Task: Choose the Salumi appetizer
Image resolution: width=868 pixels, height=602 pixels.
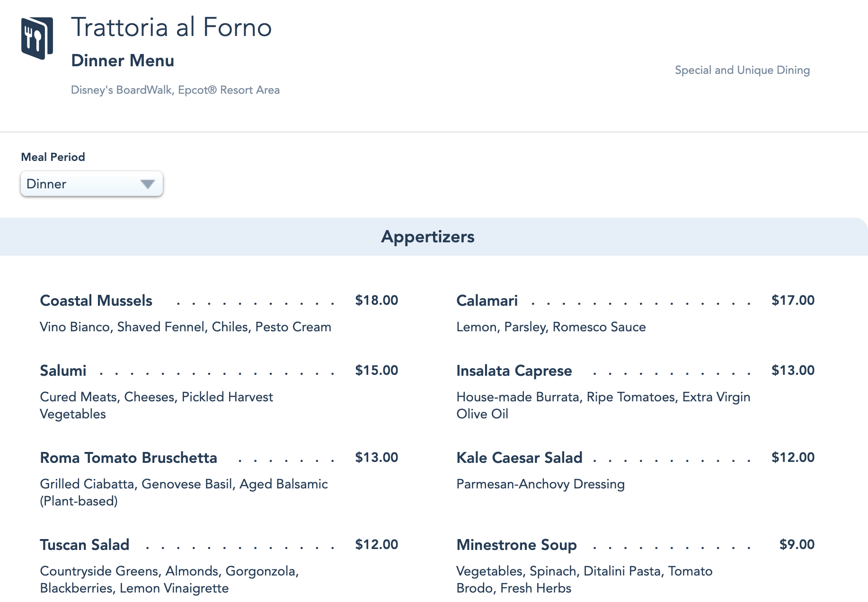Action: pos(63,371)
